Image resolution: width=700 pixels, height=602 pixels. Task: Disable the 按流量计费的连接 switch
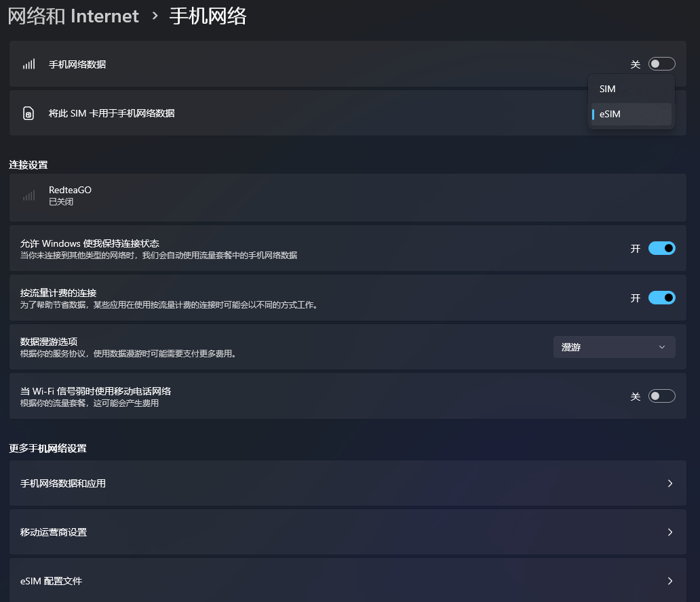[661, 297]
